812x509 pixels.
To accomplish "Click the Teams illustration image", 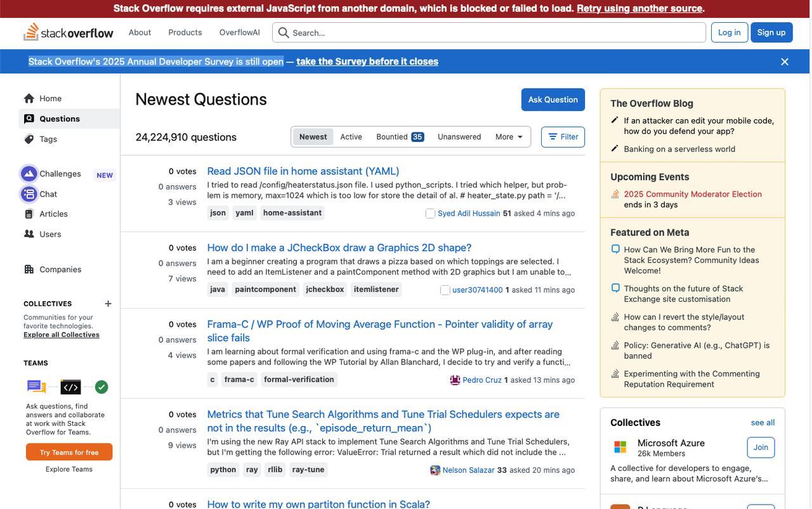I will (x=67, y=387).
